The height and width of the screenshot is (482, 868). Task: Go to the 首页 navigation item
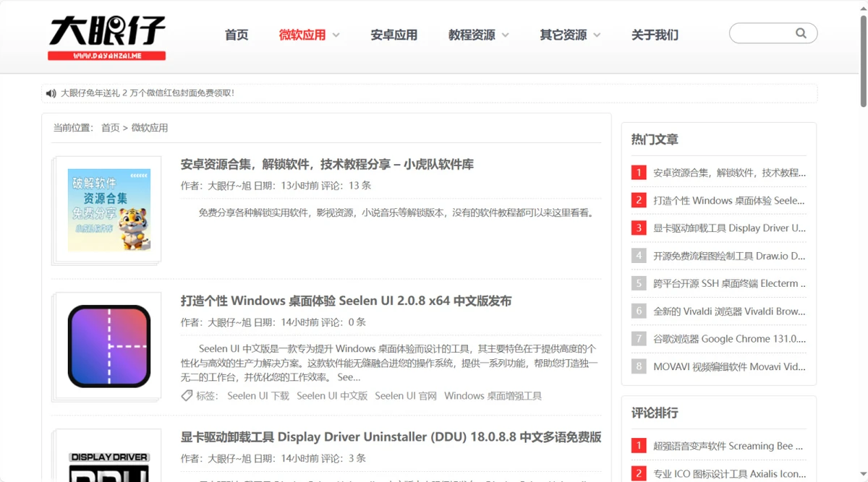pyautogui.click(x=237, y=35)
